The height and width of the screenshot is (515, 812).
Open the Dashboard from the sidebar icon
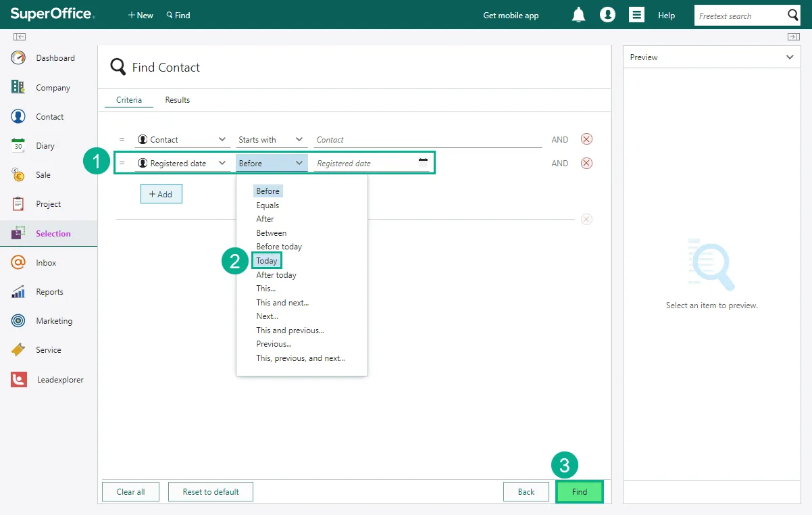(18, 58)
